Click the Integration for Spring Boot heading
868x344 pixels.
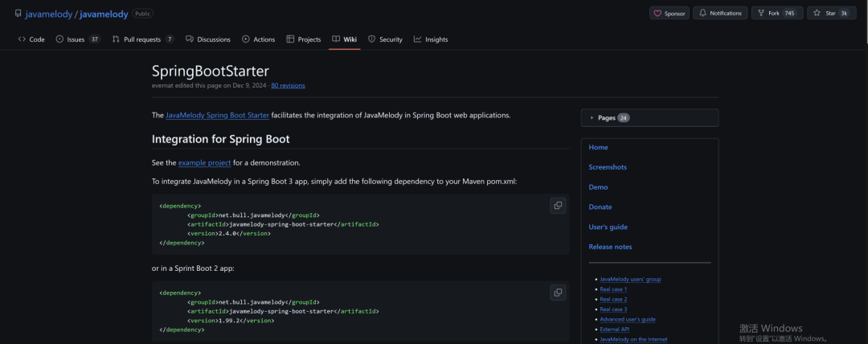pyautogui.click(x=220, y=139)
